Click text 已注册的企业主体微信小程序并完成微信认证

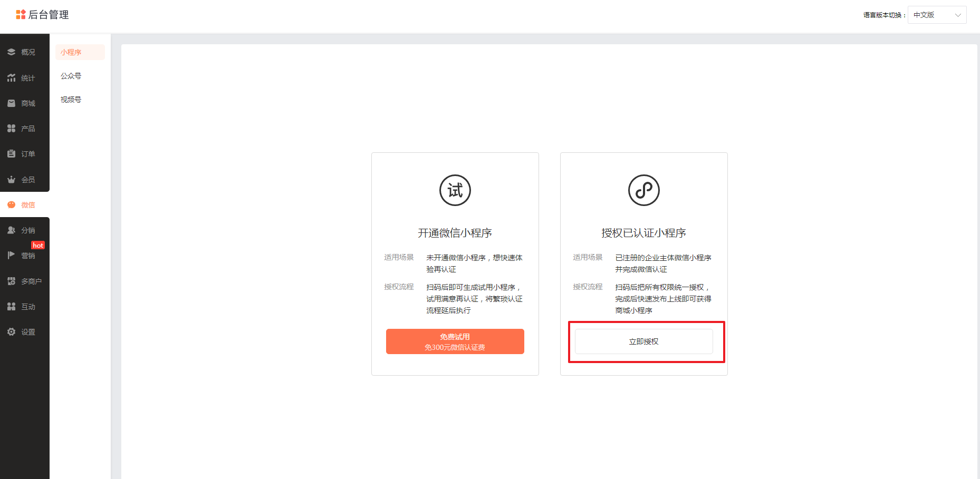[664, 263]
